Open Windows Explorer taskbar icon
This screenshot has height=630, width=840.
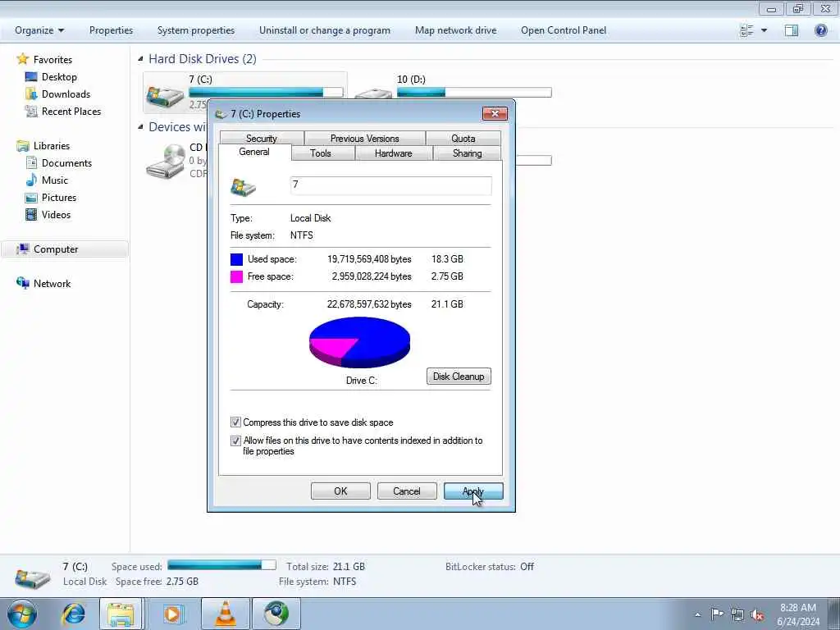[x=121, y=614]
